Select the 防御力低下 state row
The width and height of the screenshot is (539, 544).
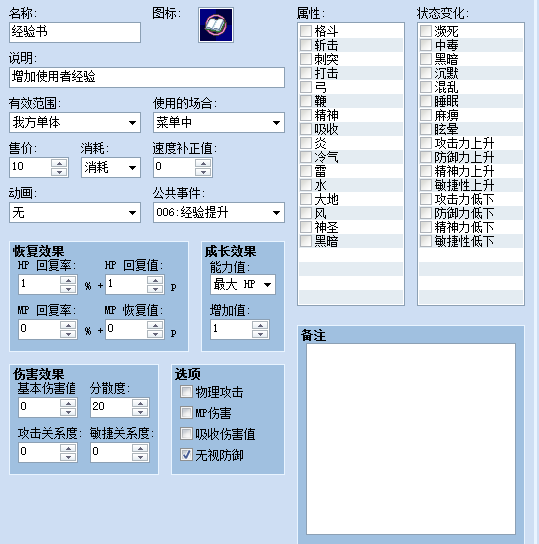(471, 213)
